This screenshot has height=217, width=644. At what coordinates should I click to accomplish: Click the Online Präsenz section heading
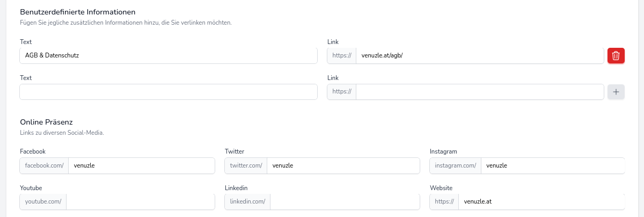pyautogui.click(x=46, y=122)
